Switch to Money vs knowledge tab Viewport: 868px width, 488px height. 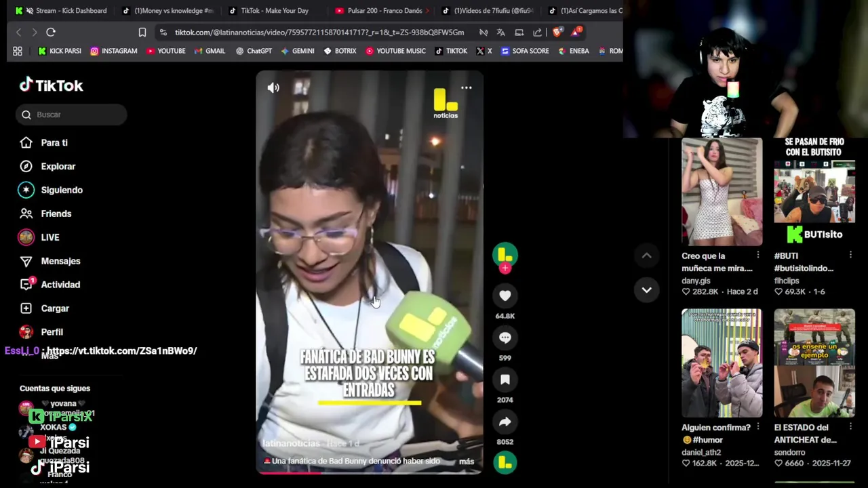(167, 10)
